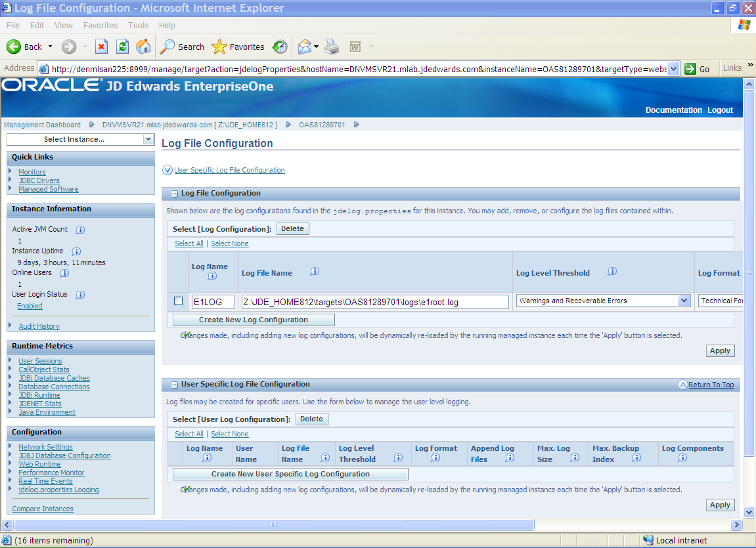Click the down-arrow icon before User Specific link
The width and height of the screenshot is (756, 548).
click(167, 170)
